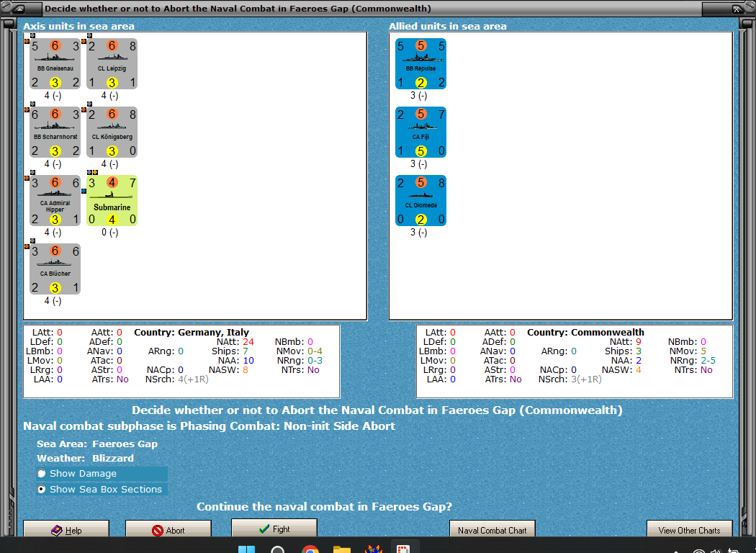Click the Commonwealth 'NASW: 4' value
756x553 pixels.
tap(621, 370)
